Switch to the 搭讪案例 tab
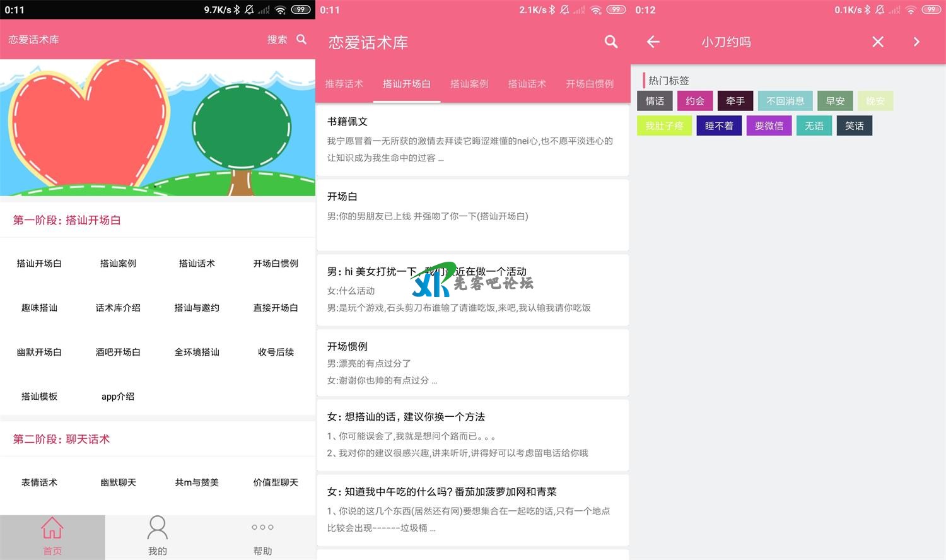This screenshot has width=946, height=560. (469, 84)
